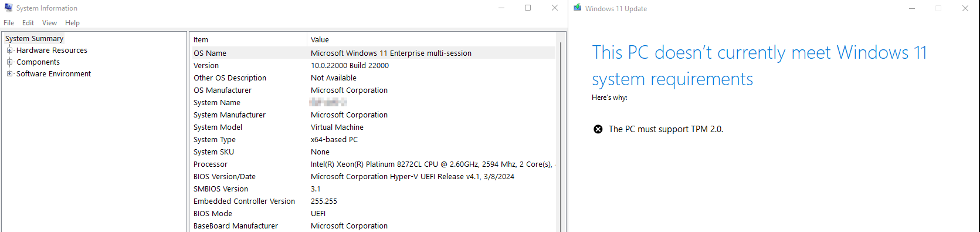Expand the Software Environment node

tap(9, 74)
